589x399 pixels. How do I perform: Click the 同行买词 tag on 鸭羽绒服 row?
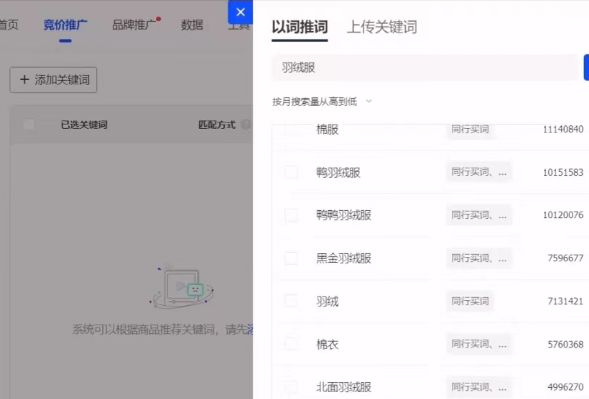pos(479,172)
